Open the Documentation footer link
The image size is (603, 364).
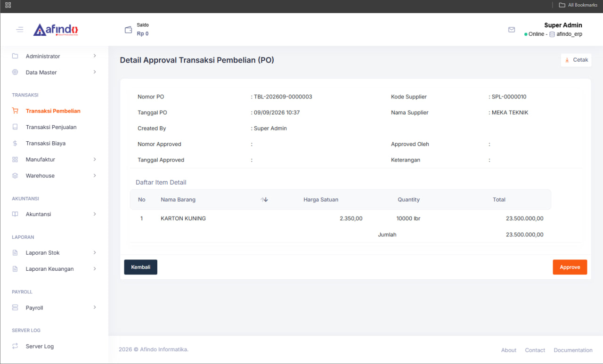coord(573,350)
